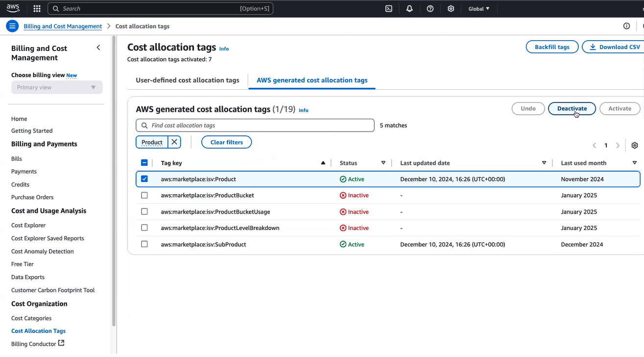The image size is (644, 357).
Task: Remove the Product filter chip
Action: coord(174,142)
